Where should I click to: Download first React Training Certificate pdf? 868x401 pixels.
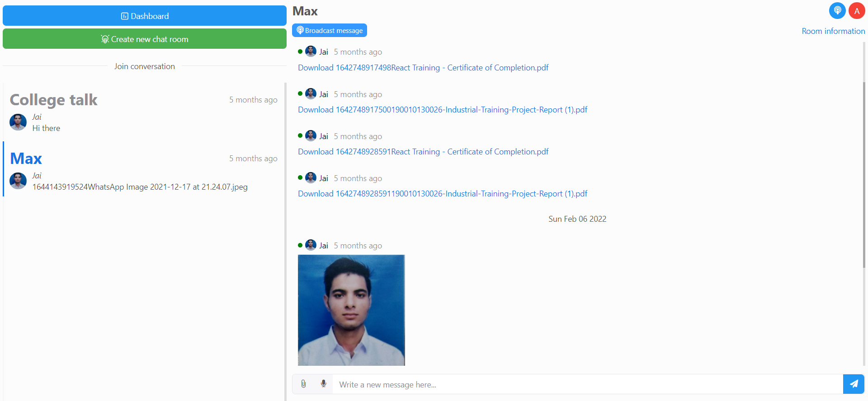423,68
